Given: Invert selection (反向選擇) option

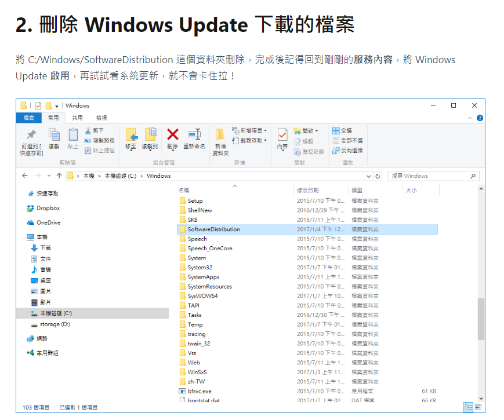Looking at the screenshot, I should point(347,150).
